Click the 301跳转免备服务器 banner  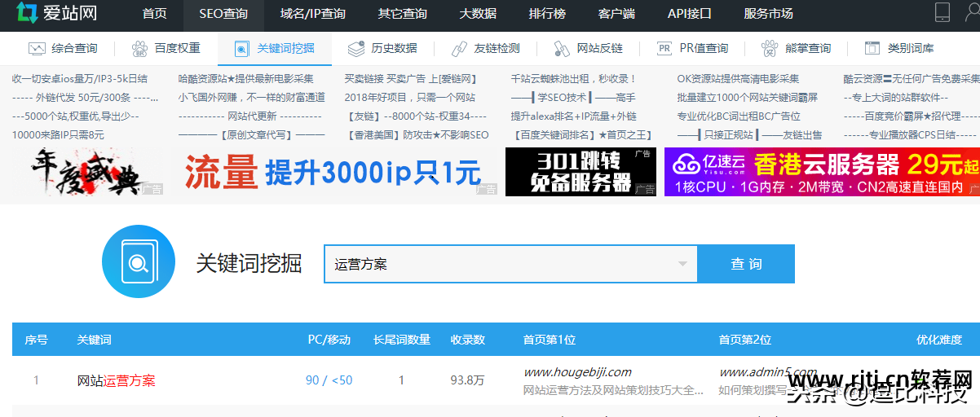coord(580,172)
